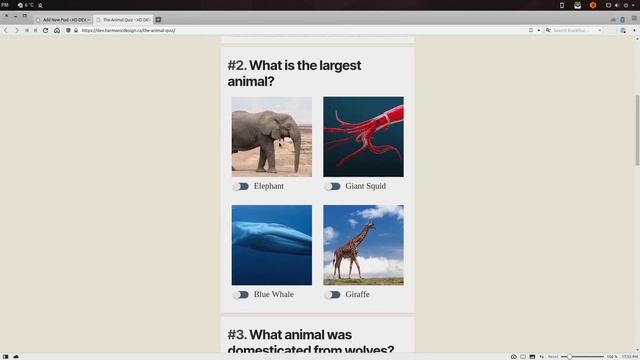Click the Giant Squid label text
The width and height of the screenshot is (640, 360).
365,186
